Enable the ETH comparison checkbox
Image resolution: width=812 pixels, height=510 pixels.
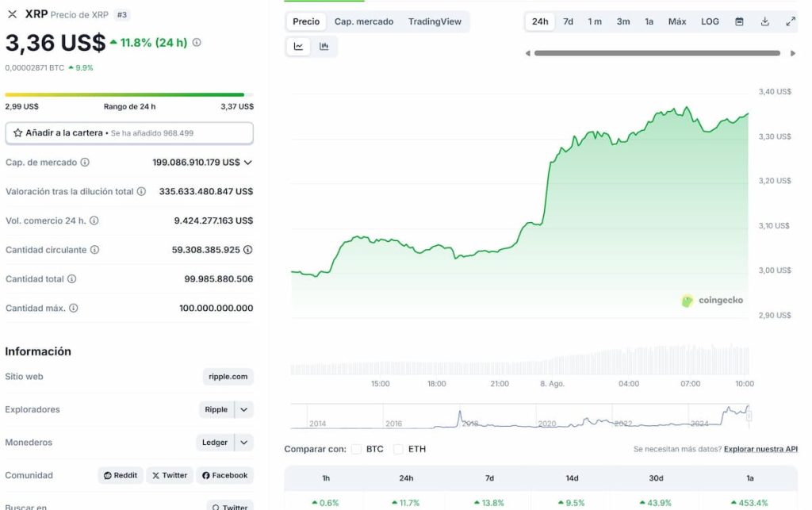[x=396, y=448]
